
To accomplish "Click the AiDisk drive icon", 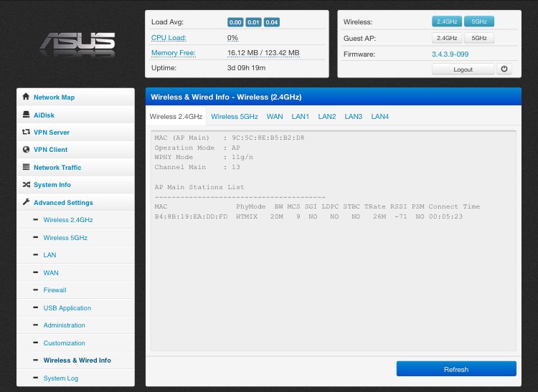I will pyautogui.click(x=27, y=115).
